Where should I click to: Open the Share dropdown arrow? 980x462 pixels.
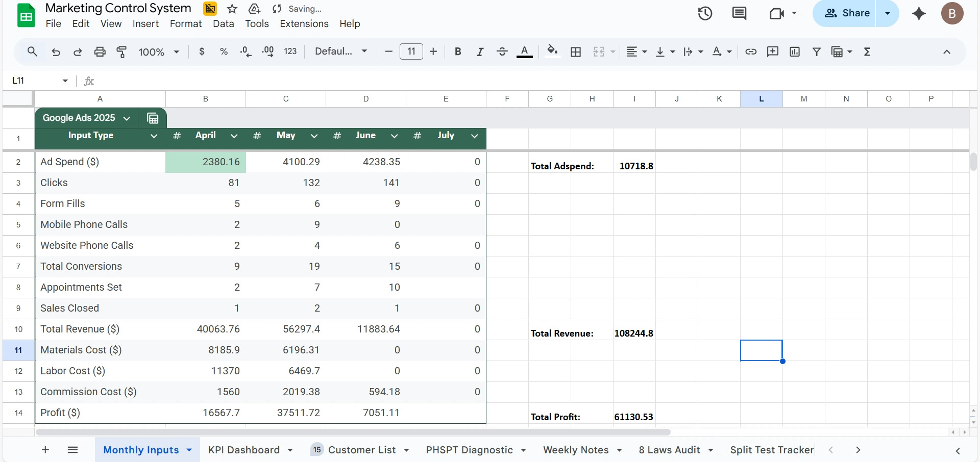click(888, 13)
